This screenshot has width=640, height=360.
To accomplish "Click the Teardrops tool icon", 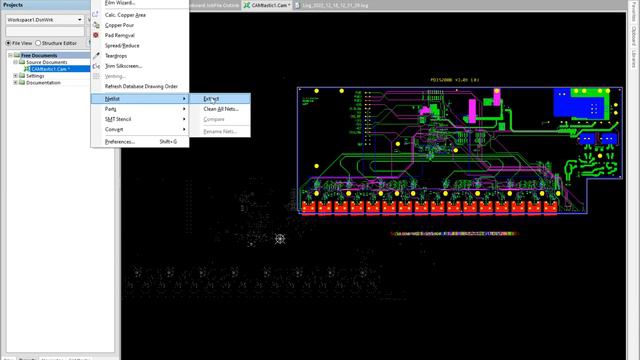I will [x=96, y=56].
